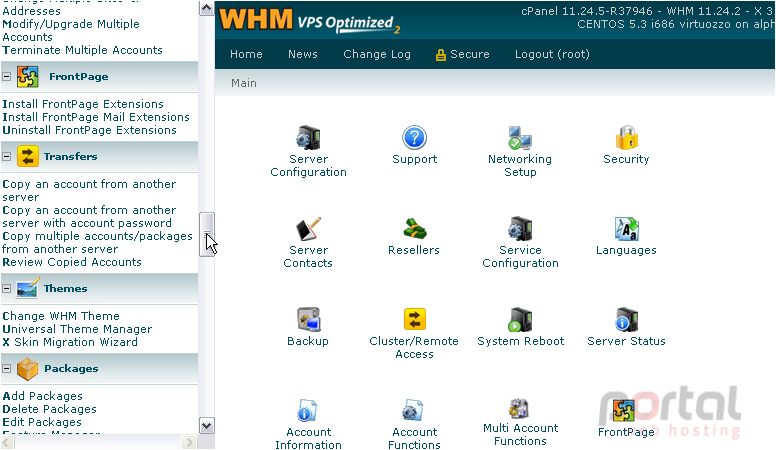Open the Server Status icon

point(626,320)
